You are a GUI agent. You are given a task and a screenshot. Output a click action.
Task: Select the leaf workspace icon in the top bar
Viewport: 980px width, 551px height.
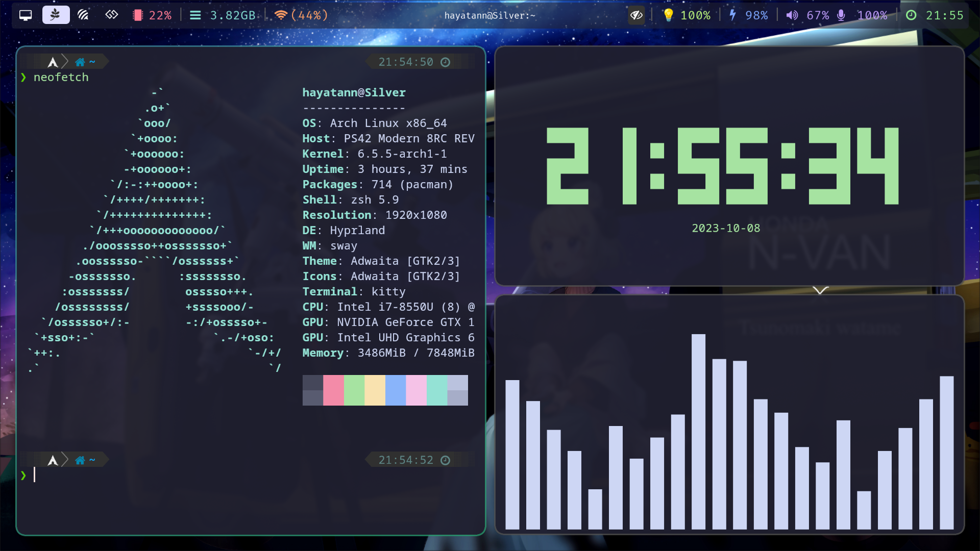(x=56, y=15)
